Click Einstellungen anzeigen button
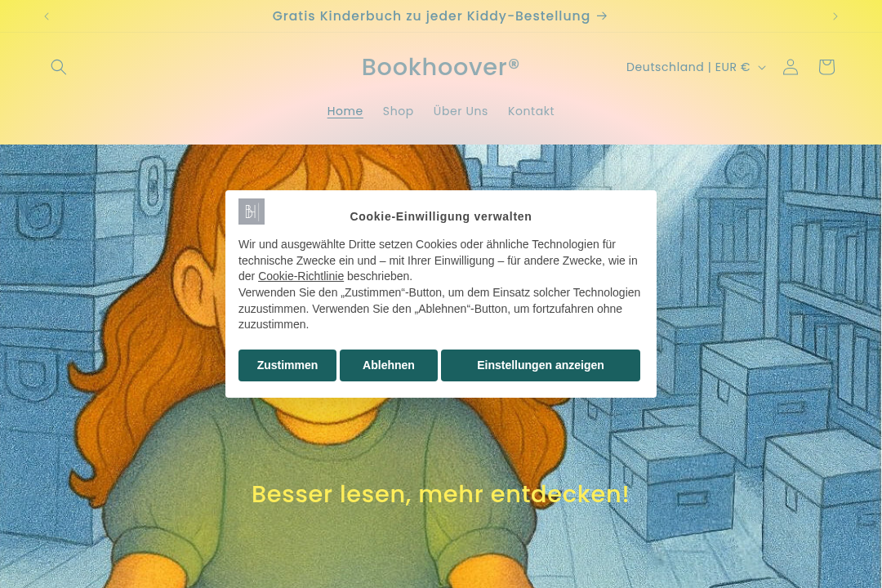This screenshot has width=882, height=588. 541,365
